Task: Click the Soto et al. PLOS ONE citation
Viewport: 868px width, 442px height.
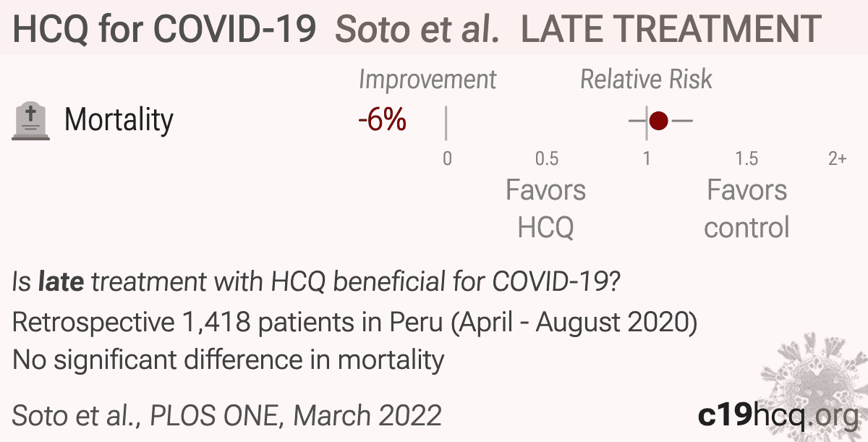Action: pyautogui.click(x=227, y=416)
